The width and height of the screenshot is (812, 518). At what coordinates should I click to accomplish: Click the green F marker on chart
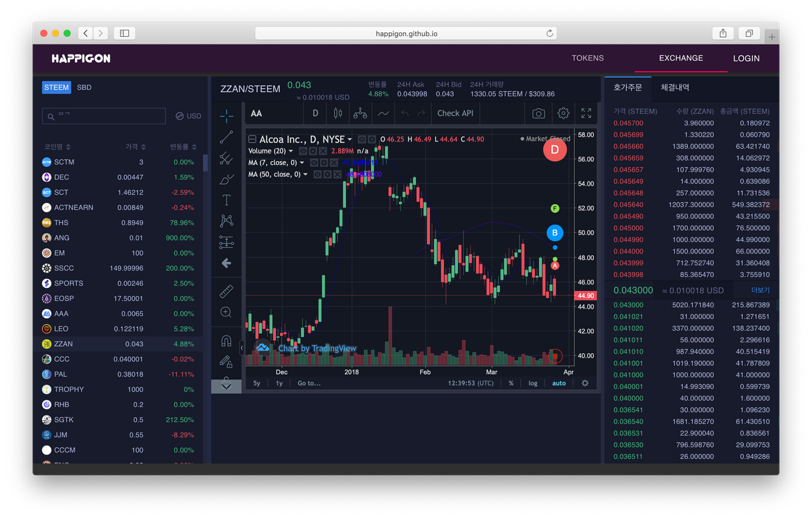point(555,208)
